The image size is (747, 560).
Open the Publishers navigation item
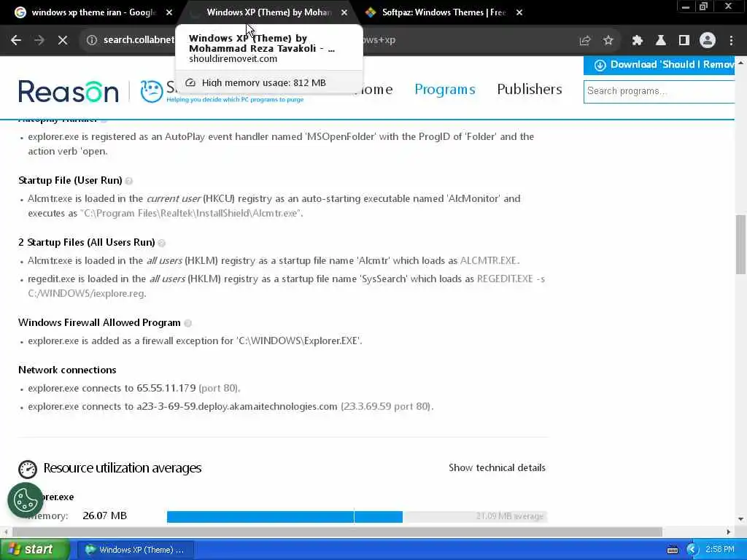tap(530, 90)
